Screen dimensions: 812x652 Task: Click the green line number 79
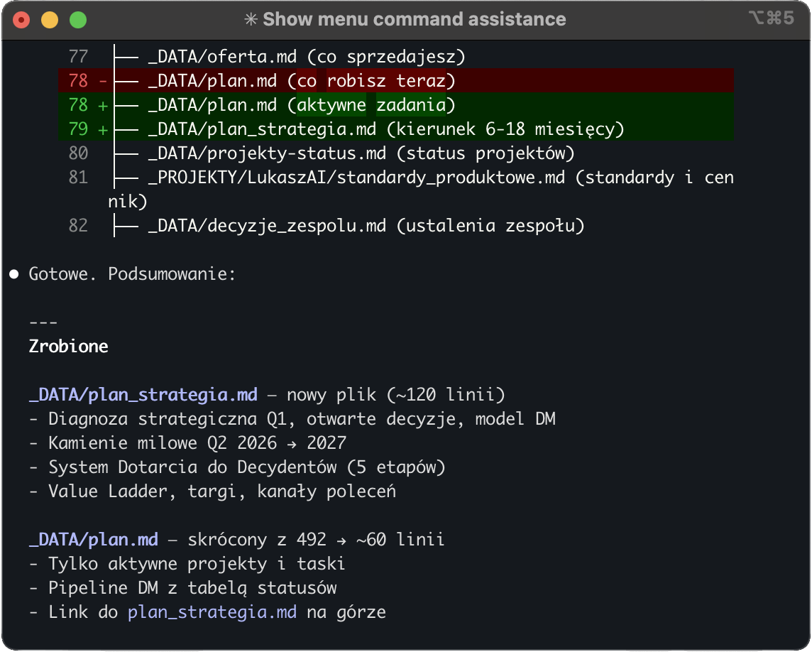[x=78, y=129]
